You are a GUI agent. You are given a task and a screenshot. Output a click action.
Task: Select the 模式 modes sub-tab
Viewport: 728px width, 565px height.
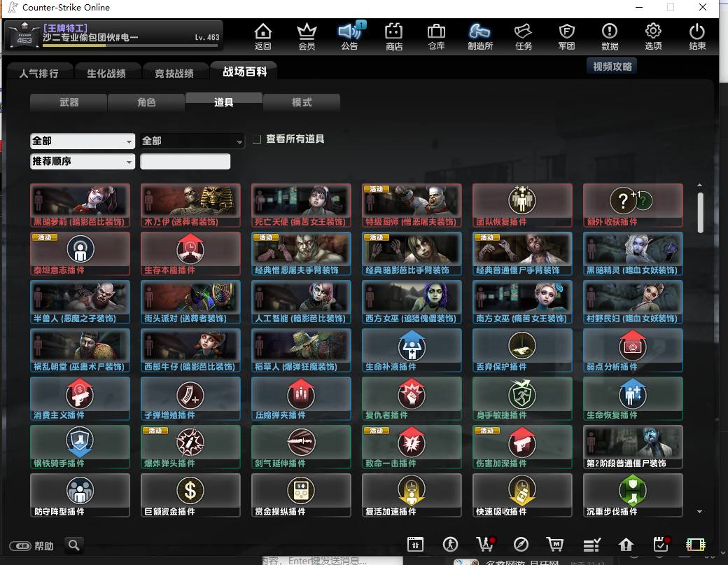pos(302,102)
